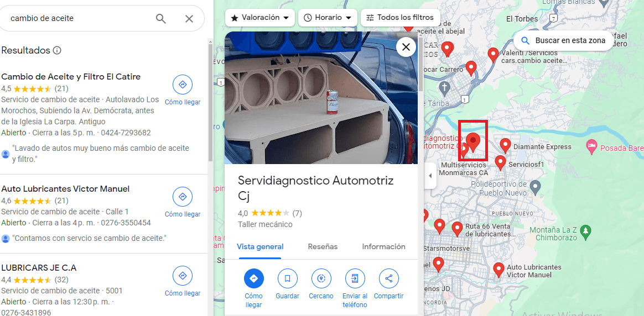Click the search magnifier icon in search box
The width and height of the screenshot is (644, 316).
(x=160, y=18)
